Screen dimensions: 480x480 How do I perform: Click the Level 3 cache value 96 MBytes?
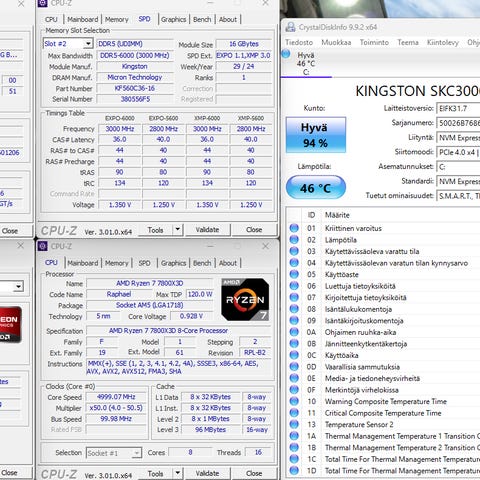211,430
